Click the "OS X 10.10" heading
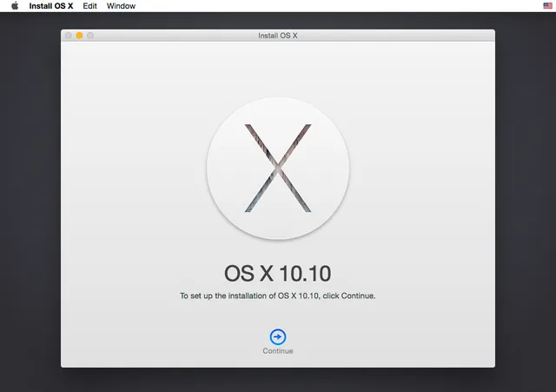The width and height of the screenshot is (556, 392). coord(278,274)
